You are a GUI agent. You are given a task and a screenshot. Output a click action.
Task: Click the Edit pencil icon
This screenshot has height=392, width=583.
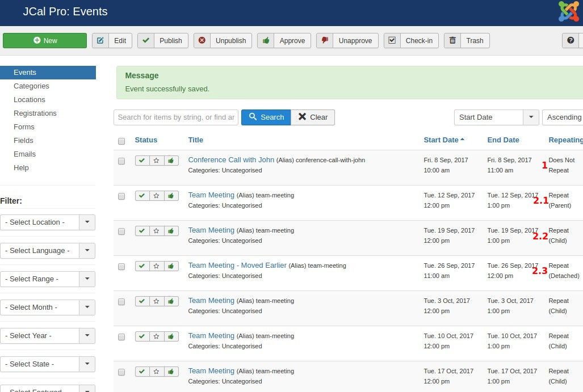click(100, 40)
